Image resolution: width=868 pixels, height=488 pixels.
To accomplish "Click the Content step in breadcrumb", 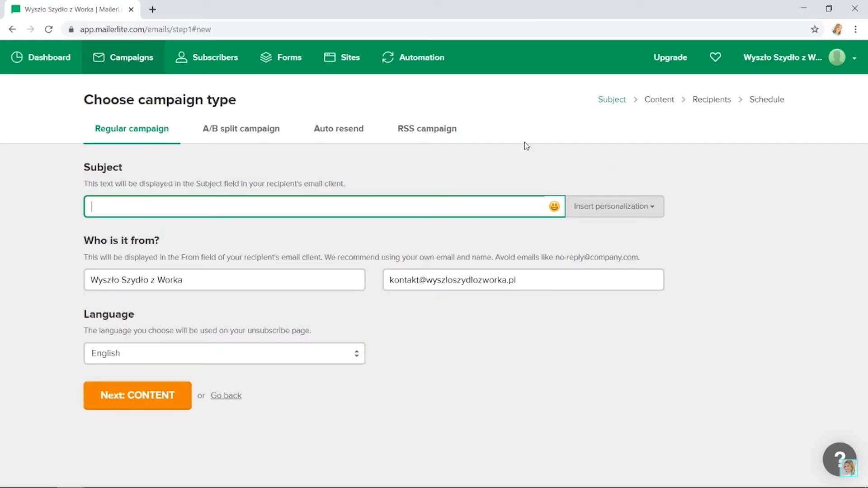I will pyautogui.click(x=659, y=99).
